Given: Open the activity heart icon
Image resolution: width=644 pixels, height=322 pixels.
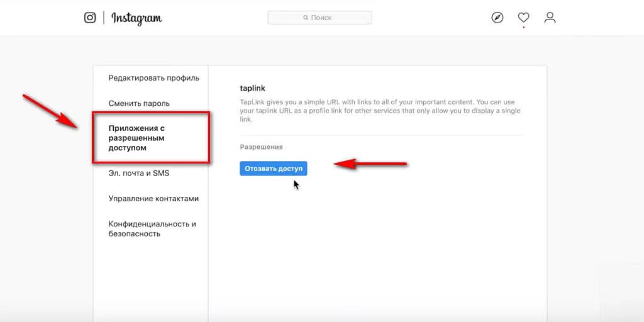Looking at the screenshot, I should coord(523,18).
